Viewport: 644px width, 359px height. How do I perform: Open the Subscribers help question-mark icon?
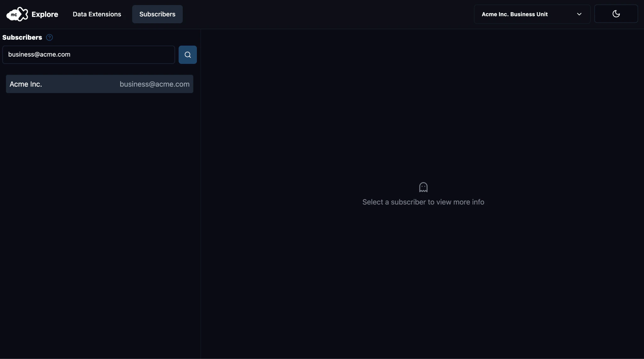coord(49,37)
